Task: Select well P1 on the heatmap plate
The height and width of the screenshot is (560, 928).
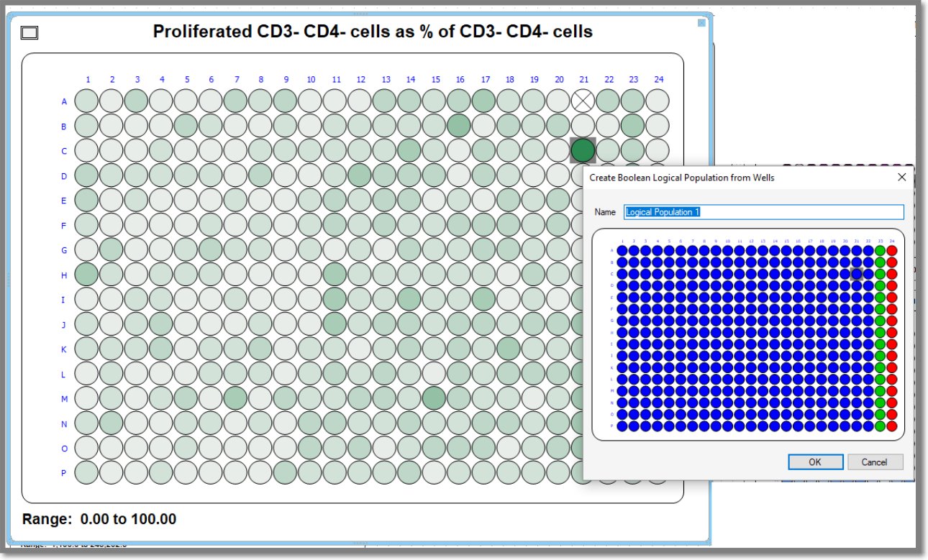Action: tap(87, 473)
